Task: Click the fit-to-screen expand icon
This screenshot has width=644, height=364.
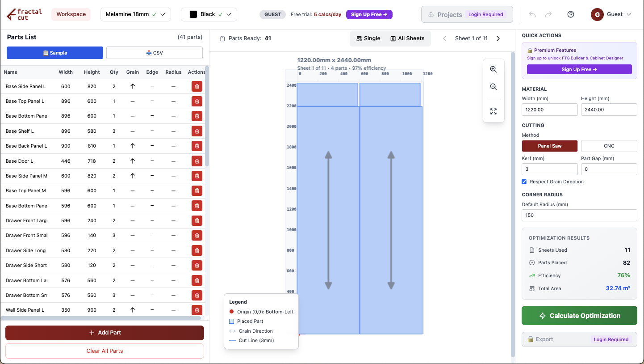Action: point(493,111)
